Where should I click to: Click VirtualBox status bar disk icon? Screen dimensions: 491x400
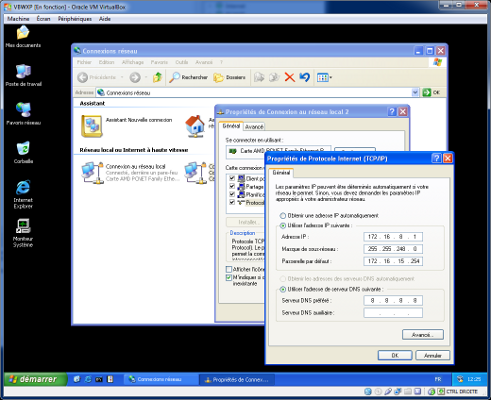pyautogui.click(x=368, y=391)
